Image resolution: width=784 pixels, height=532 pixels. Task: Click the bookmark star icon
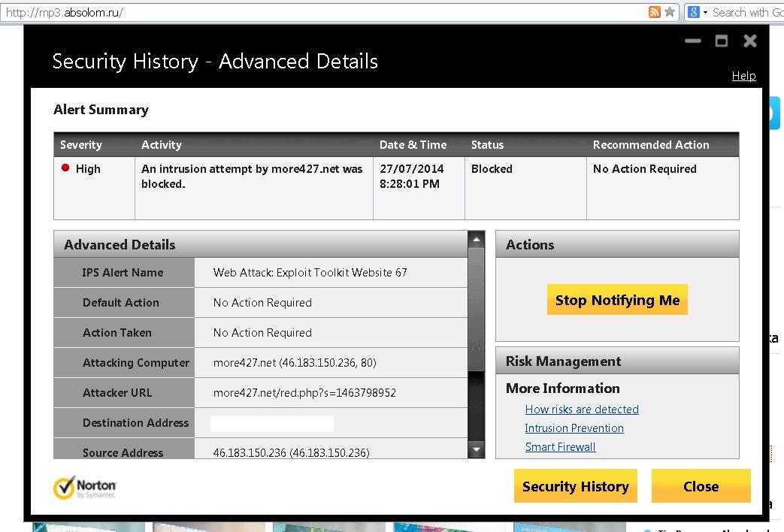(669, 12)
